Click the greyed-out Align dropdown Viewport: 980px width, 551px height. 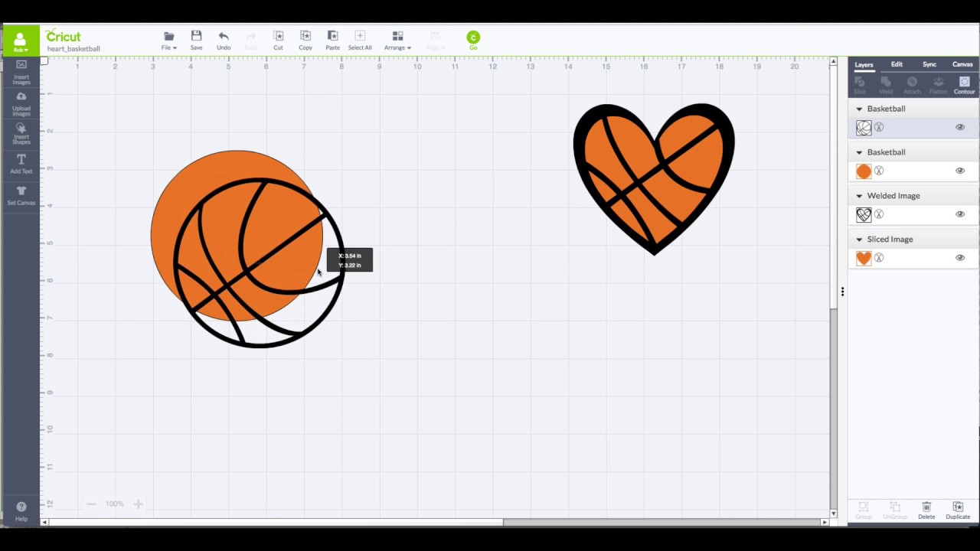(435, 41)
